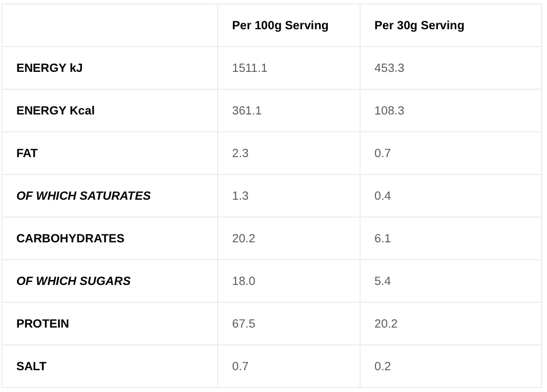Click the Per 30g Serving column header
The height and width of the screenshot is (392, 547).
point(419,25)
